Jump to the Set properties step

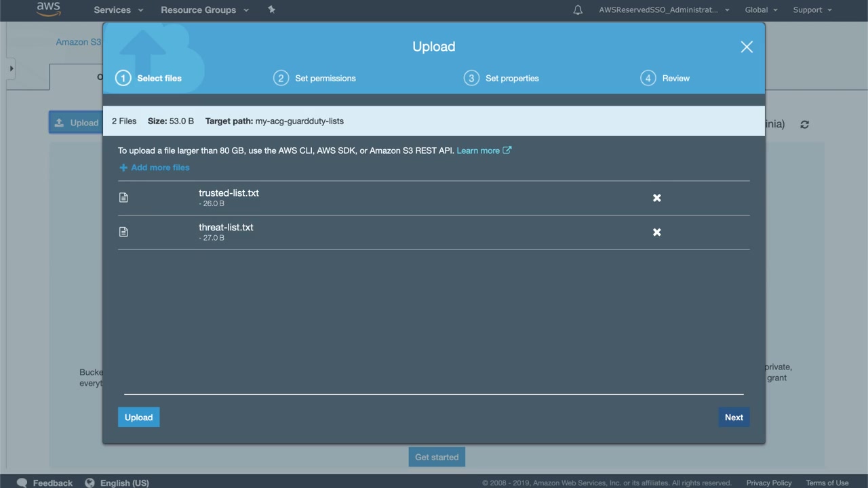pos(502,78)
